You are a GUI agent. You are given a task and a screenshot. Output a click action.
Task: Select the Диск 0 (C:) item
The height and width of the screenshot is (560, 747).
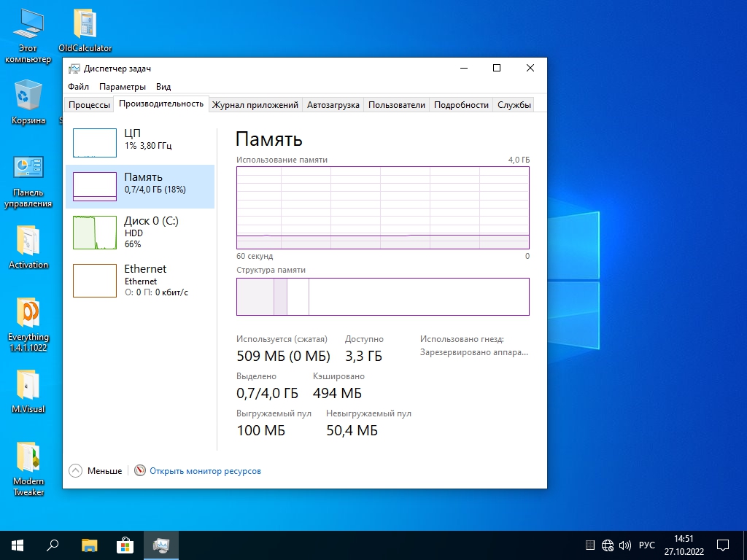click(140, 232)
